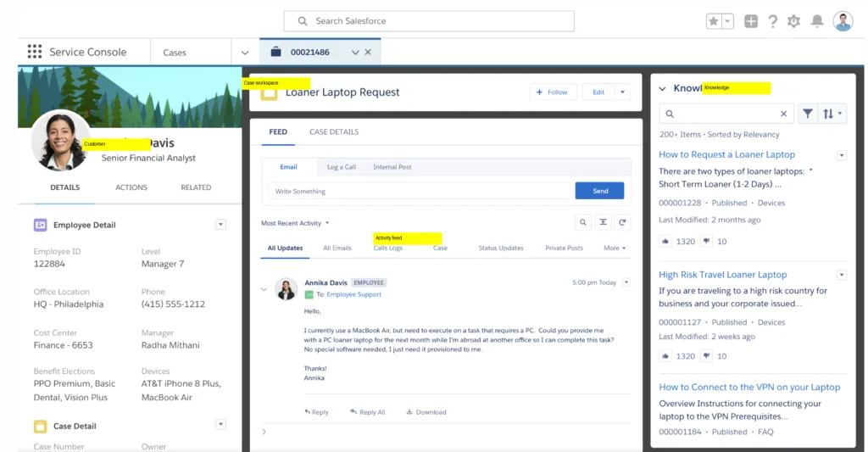
Task: Switch to the Case Details tab
Action: 334,131
